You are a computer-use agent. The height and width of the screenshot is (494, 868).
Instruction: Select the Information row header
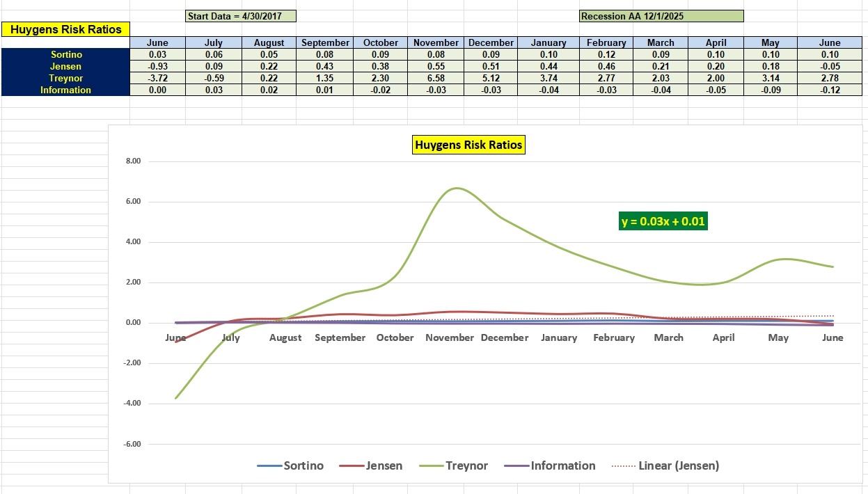tap(66, 90)
